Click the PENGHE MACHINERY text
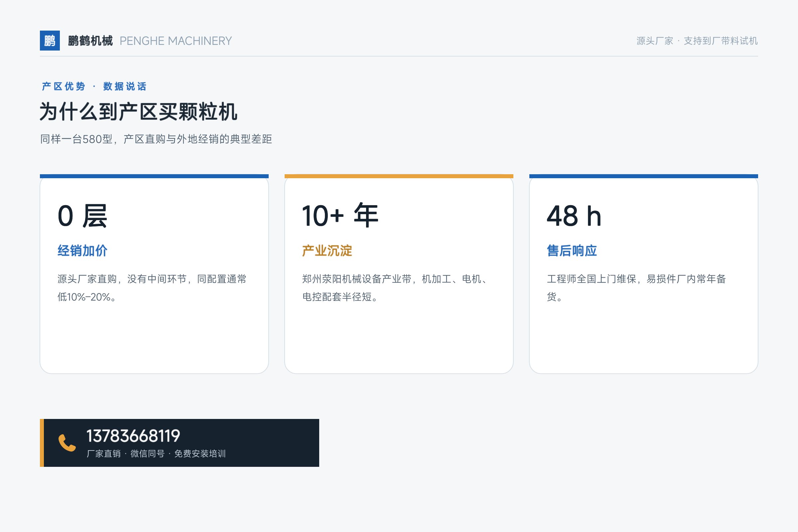 176,41
